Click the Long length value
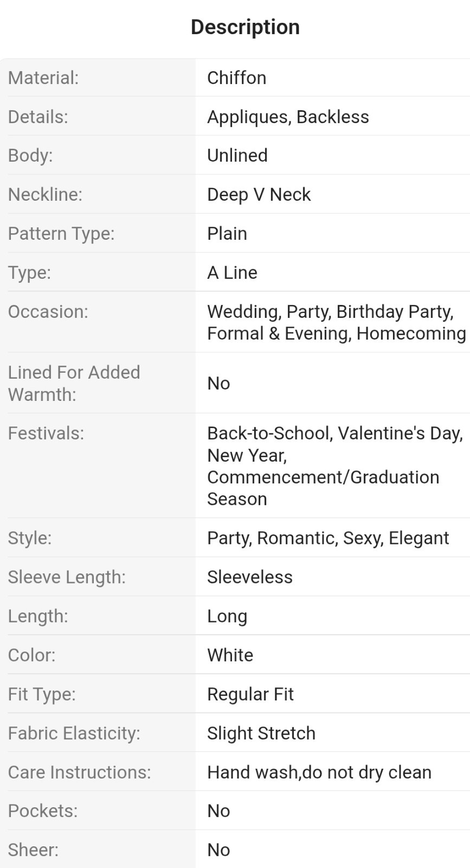The height and width of the screenshot is (868, 470). [227, 616]
